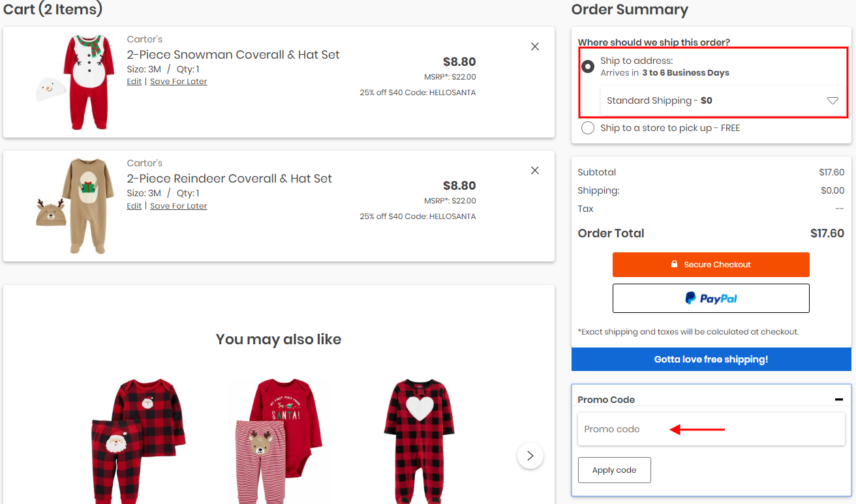Save the Reindeer Coverall set for later
The image size is (856, 504).
(178, 206)
